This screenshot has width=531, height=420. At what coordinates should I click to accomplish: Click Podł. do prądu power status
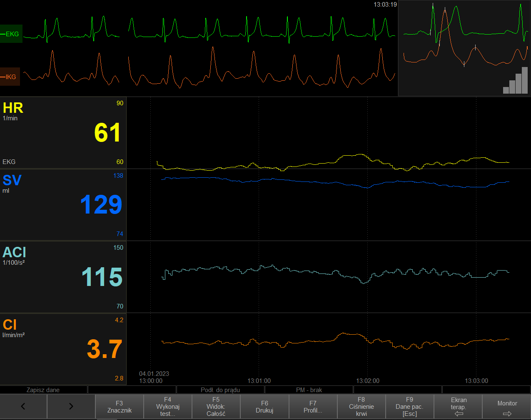point(220,390)
